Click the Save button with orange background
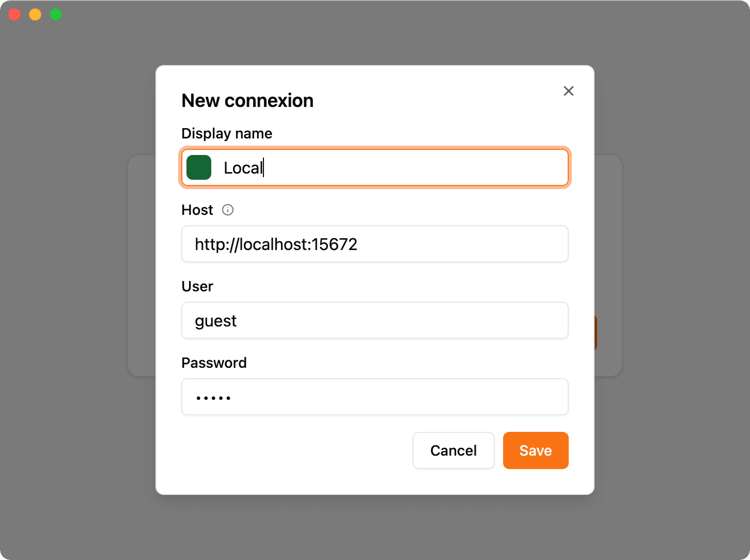Image resolution: width=750 pixels, height=560 pixels. click(x=536, y=450)
